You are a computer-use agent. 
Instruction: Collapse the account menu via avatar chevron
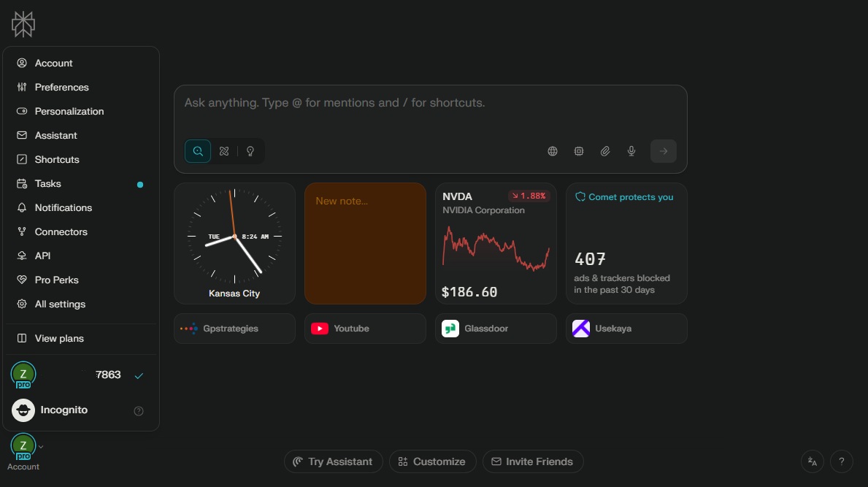(x=41, y=446)
